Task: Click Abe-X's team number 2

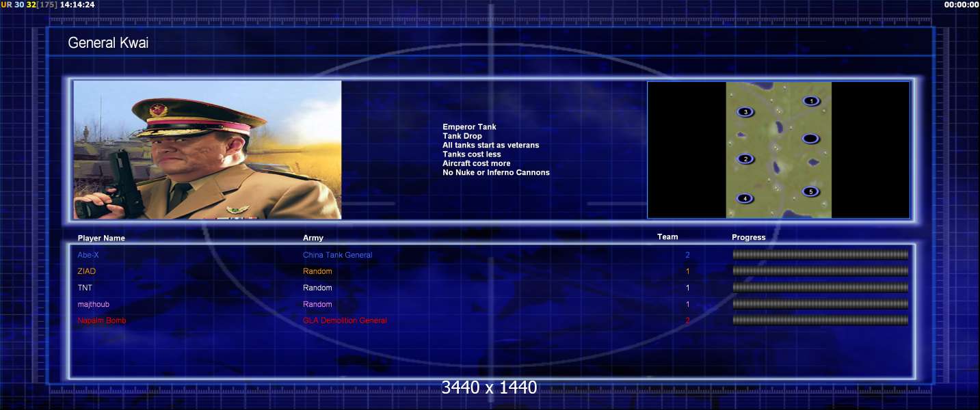Action: coord(687,255)
